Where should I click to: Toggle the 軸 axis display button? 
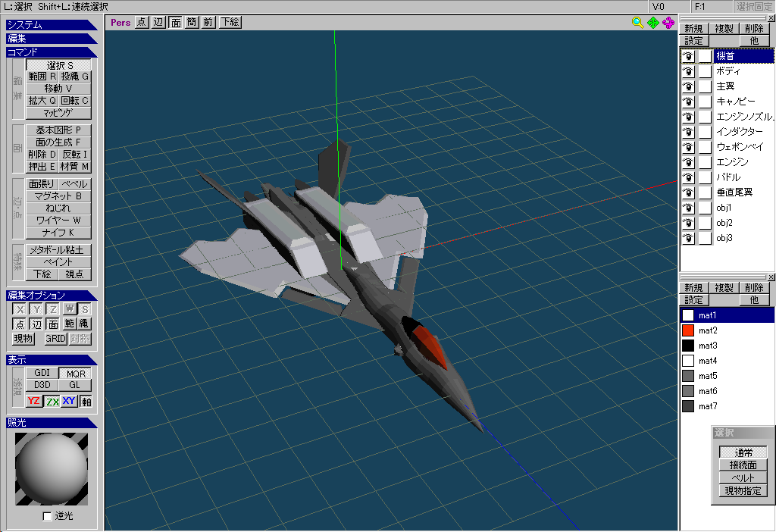click(86, 402)
